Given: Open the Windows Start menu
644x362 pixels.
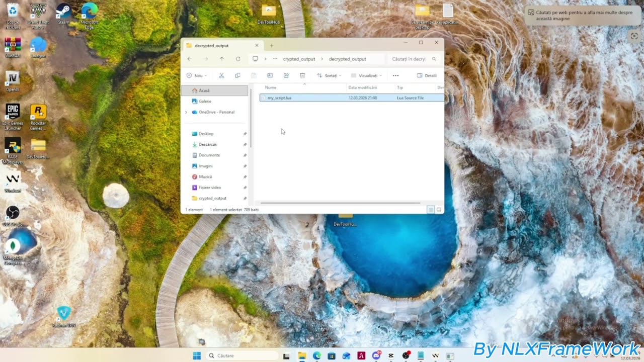Looking at the screenshot, I should [x=197, y=355].
